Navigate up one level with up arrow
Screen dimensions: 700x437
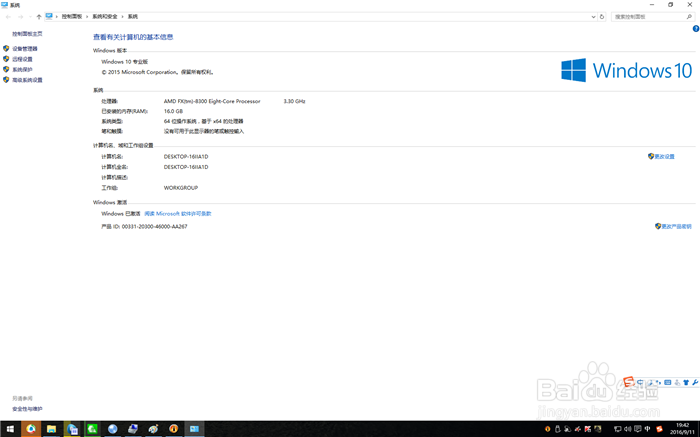point(39,17)
